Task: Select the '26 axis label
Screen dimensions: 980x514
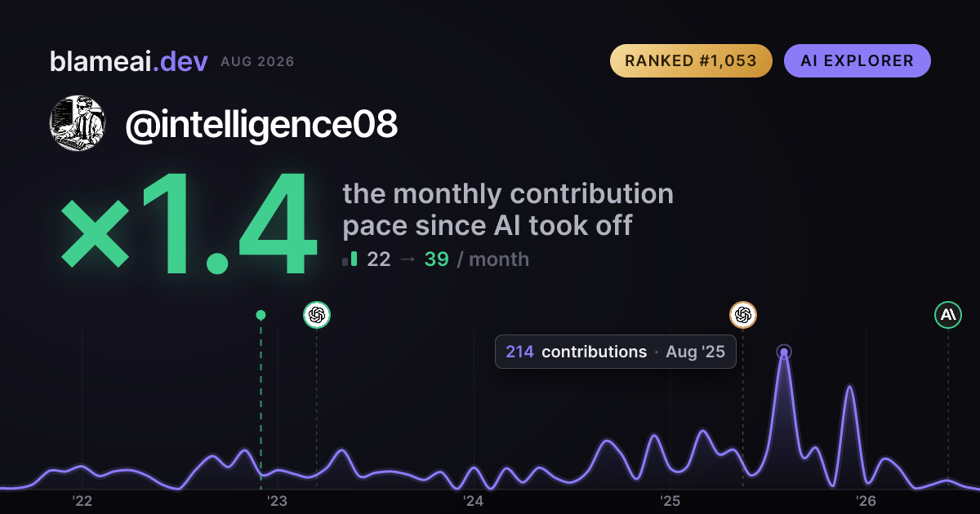Action: (866, 501)
